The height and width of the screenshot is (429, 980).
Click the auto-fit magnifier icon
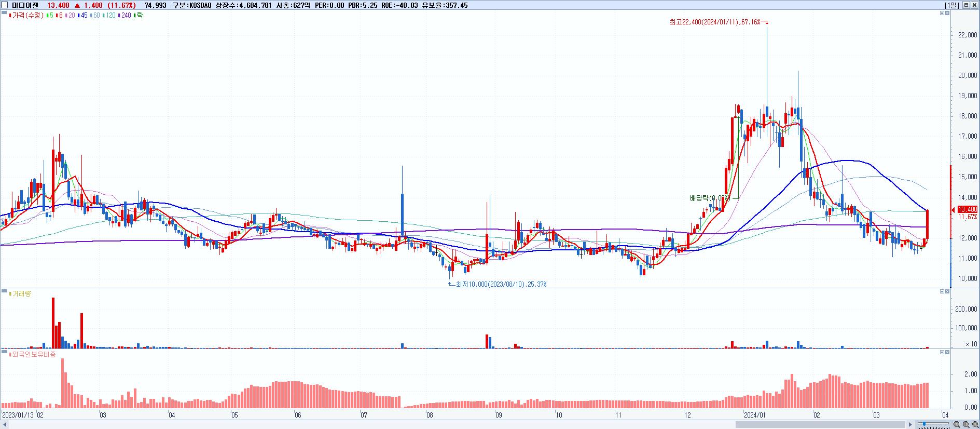(975, 424)
